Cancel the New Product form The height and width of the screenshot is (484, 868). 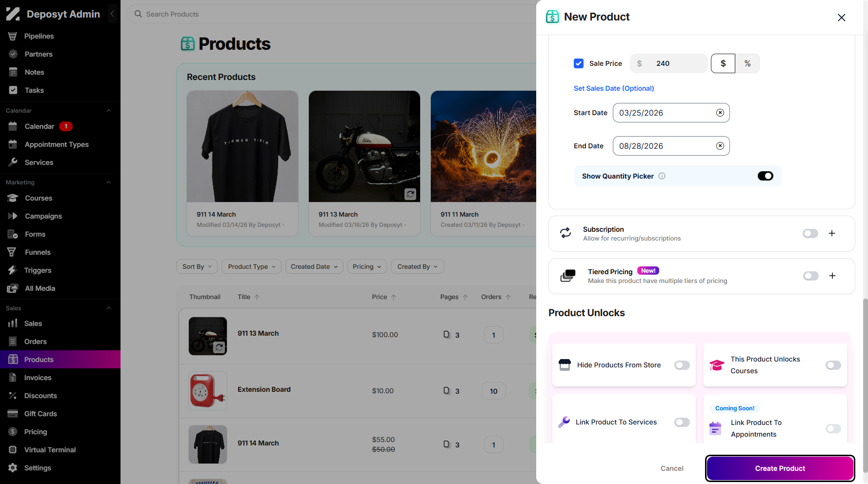point(672,468)
